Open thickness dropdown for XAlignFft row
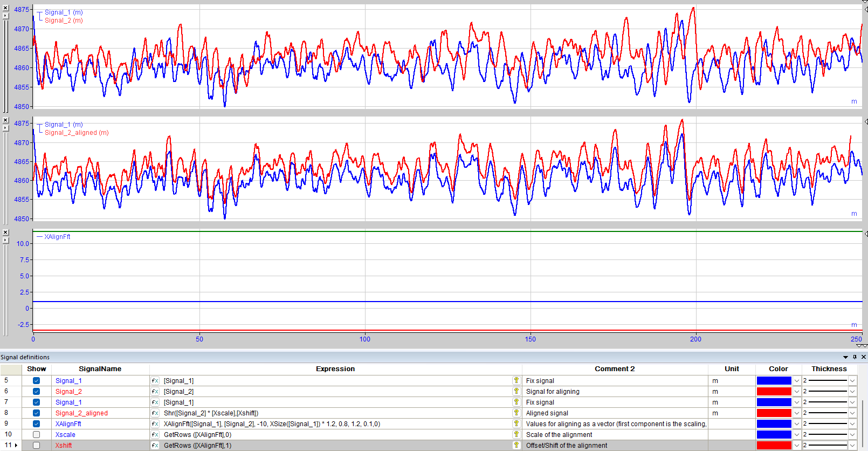Screen dimensions: 868x451 click(852, 424)
